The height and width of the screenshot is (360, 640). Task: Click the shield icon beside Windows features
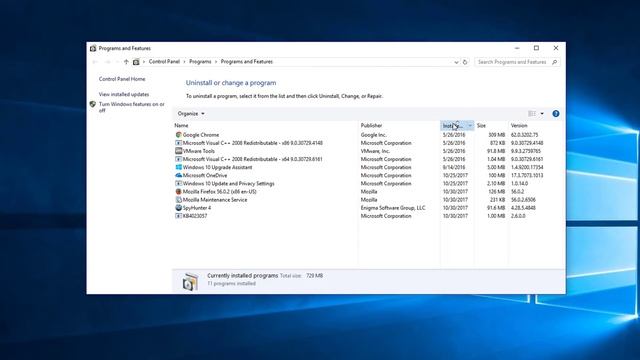pyautogui.click(x=93, y=104)
